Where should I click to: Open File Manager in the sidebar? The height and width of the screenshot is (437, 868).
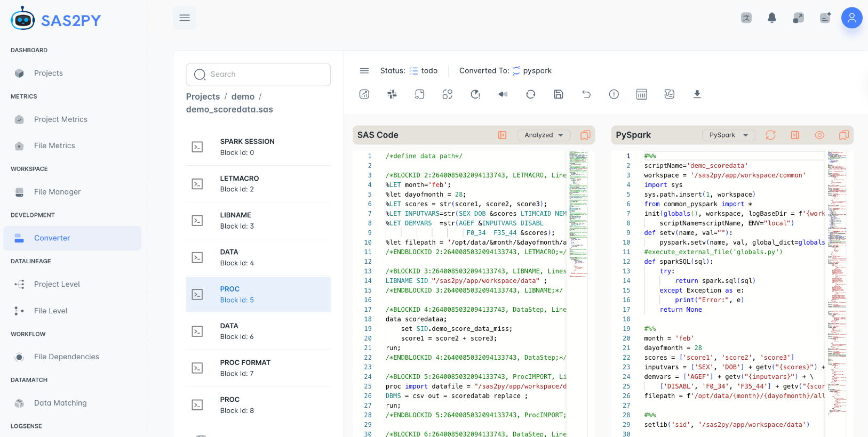click(x=73, y=192)
